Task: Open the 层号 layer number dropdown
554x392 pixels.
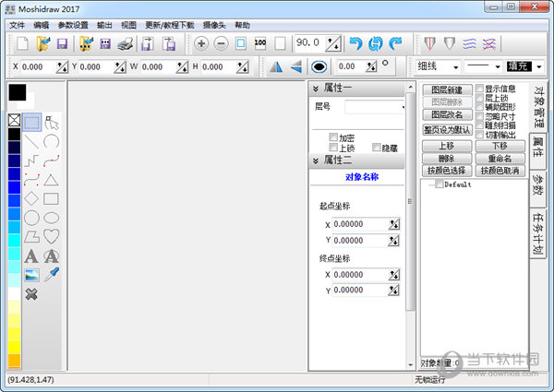Action: click(375, 107)
